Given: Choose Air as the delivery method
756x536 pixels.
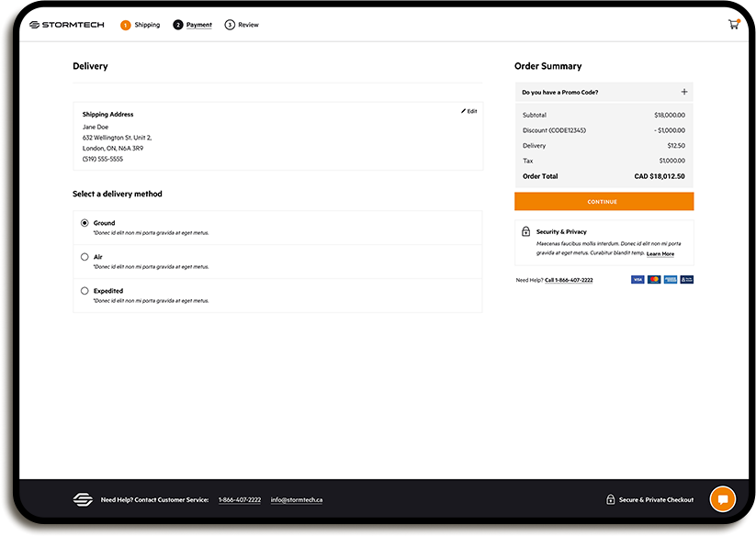Looking at the screenshot, I should pos(84,256).
